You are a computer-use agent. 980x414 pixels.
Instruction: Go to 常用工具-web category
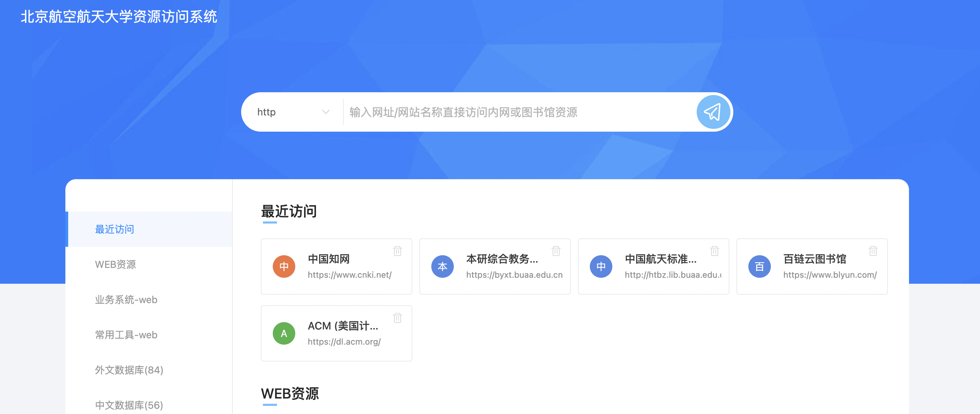(126, 335)
